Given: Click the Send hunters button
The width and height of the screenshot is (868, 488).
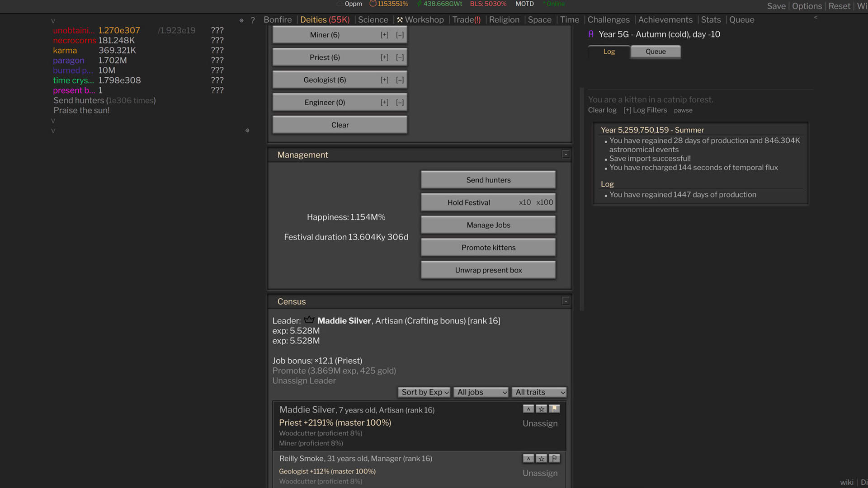Looking at the screenshot, I should point(488,180).
